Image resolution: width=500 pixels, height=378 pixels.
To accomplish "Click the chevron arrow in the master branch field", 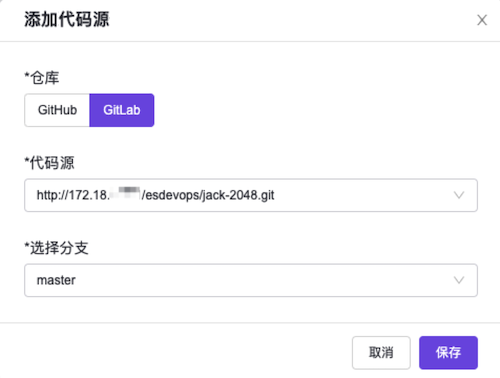I will tap(459, 280).
